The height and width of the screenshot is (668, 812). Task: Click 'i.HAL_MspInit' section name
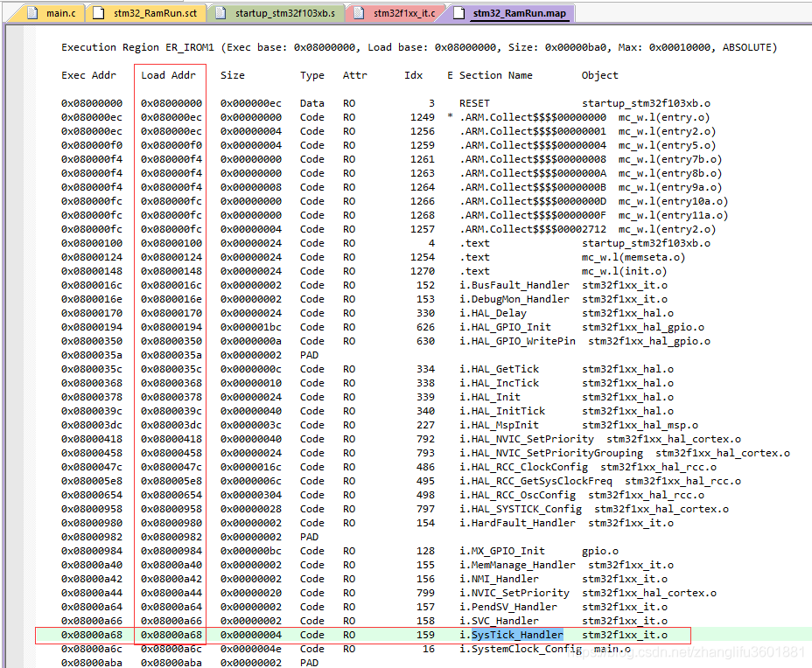click(499, 424)
